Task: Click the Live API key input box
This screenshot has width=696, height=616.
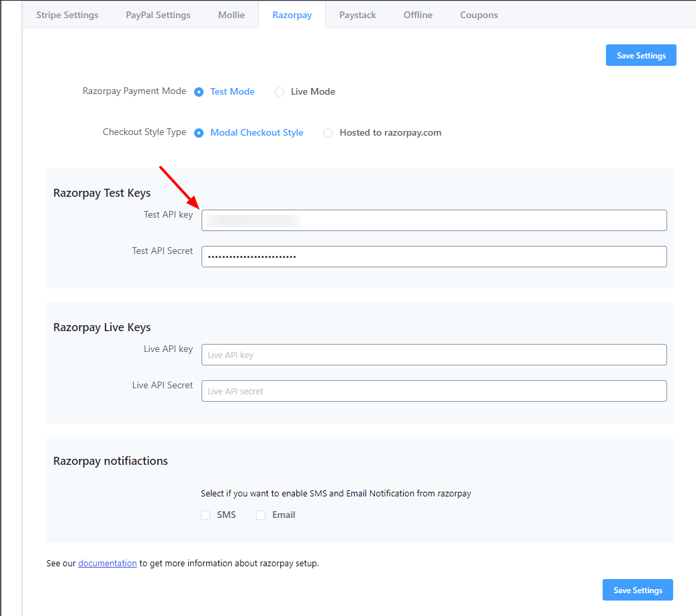Action: [x=434, y=355]
